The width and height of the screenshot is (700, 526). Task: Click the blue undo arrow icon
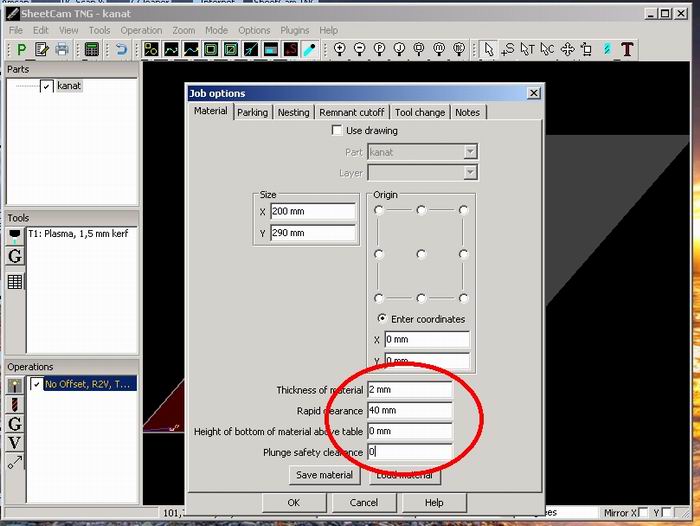point(121,49)
